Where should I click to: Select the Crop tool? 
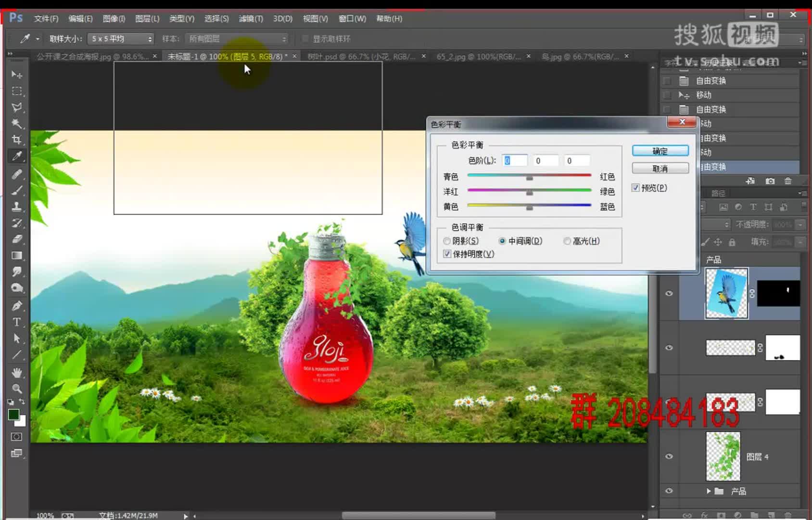(x=17, y=140)
